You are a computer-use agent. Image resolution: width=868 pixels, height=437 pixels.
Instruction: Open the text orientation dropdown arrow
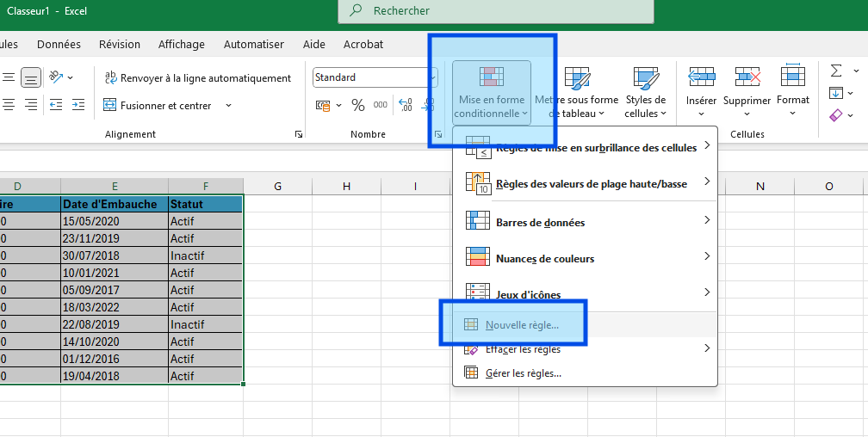tap(71, 77)
